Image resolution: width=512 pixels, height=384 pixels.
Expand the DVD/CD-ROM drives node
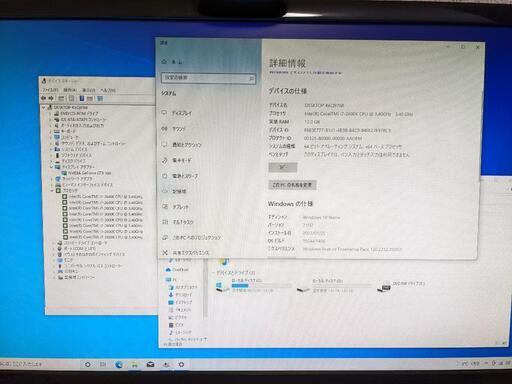pyautogui.click(x=51, y=114)
